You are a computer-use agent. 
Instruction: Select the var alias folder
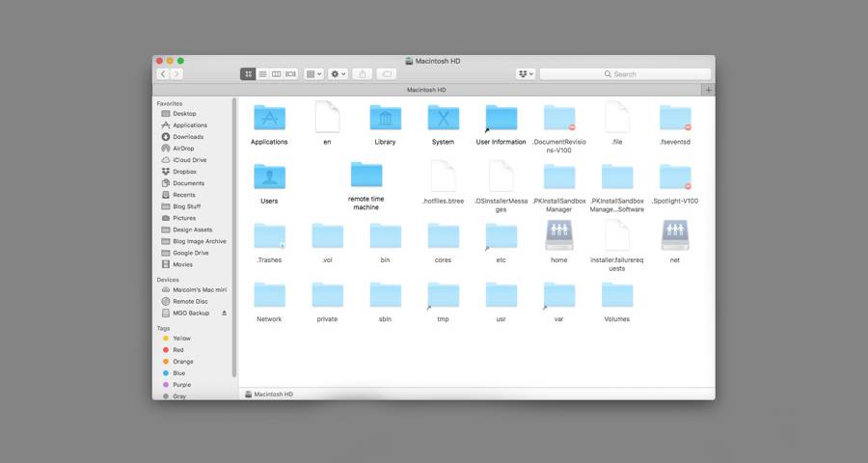[559, 294]
